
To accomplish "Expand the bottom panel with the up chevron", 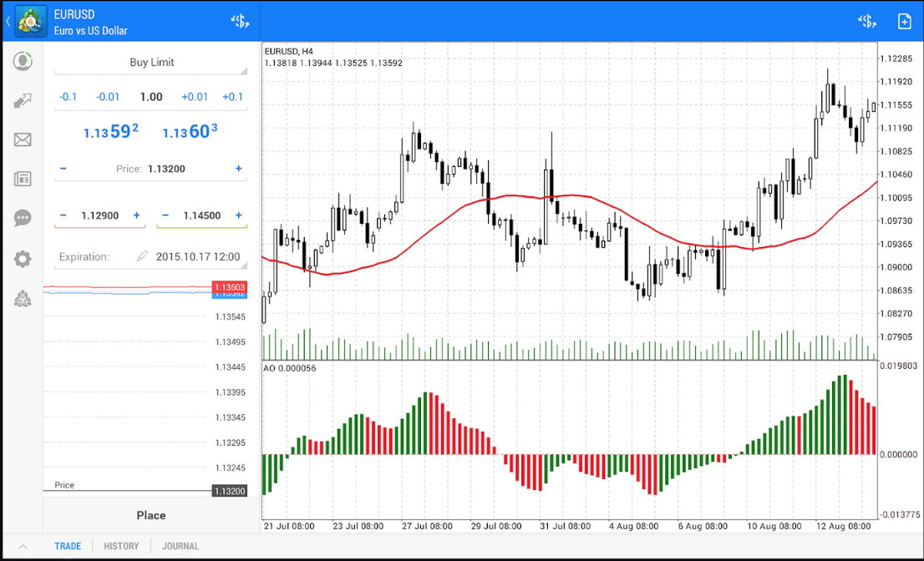I will point(23,546).
